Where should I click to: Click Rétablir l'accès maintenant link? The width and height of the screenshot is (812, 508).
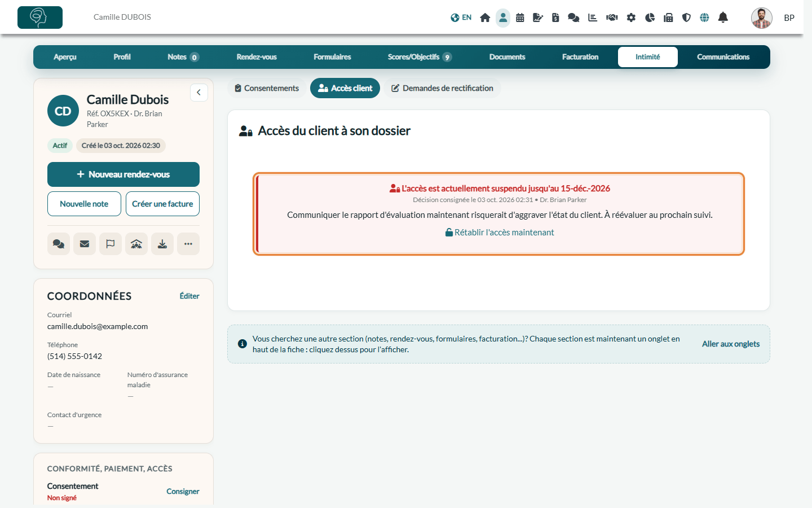[500, 233]
